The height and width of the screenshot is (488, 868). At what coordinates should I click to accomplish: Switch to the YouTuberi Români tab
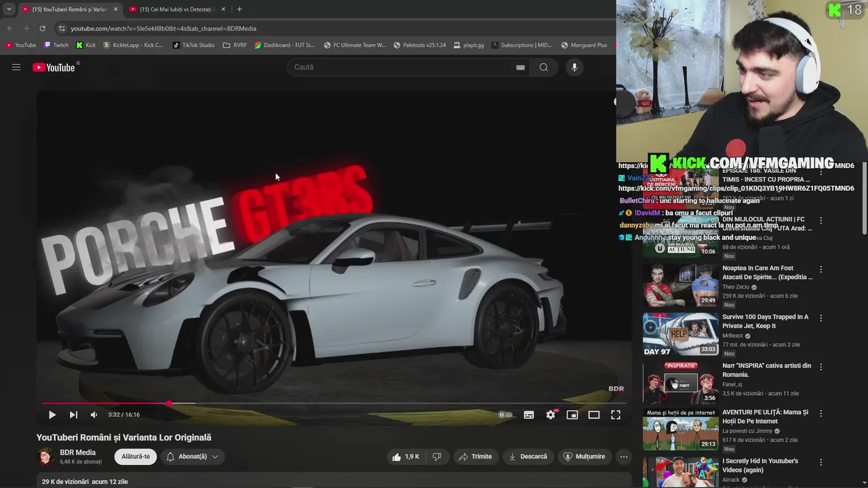tap(68, 9)
